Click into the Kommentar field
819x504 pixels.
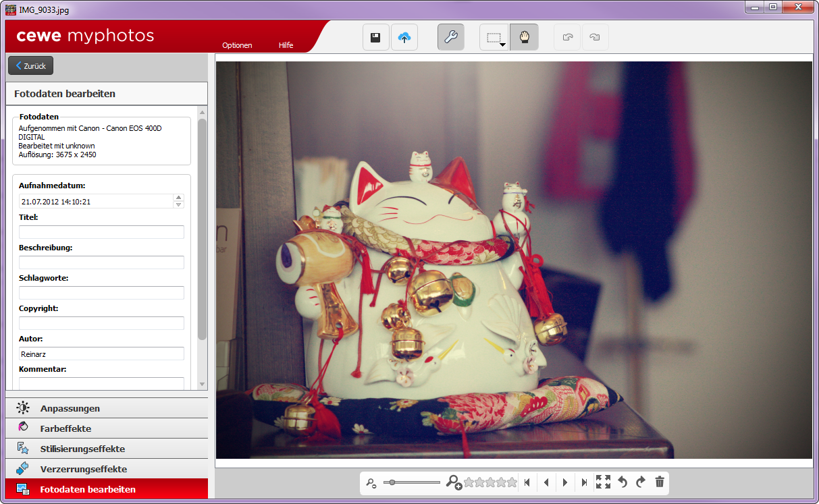pos(101,383)
